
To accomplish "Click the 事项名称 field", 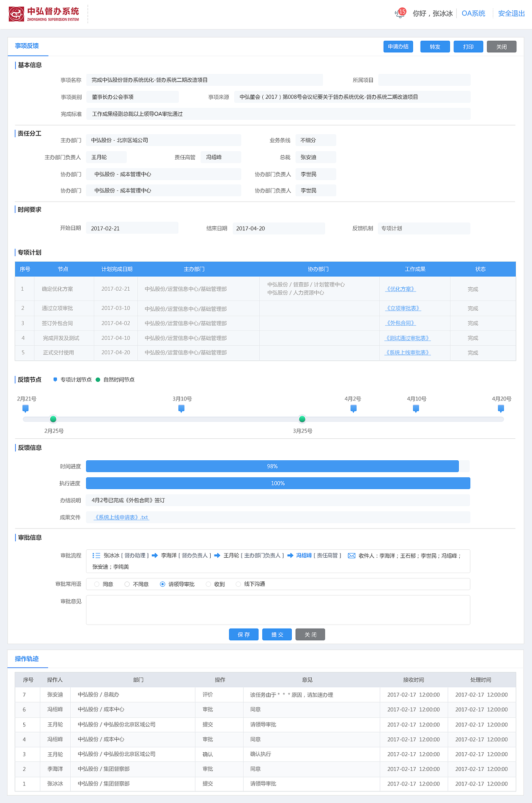I will tap(204, 80).
